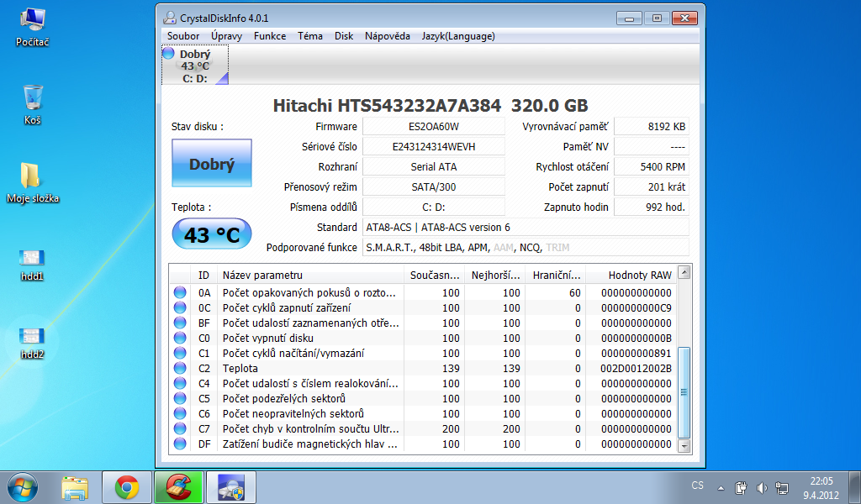Image resolution: width=861 pixels, height=504 pixels.
Task: Click the rotation speed value 5400 RPM
Action: click(x=652, y=166)
